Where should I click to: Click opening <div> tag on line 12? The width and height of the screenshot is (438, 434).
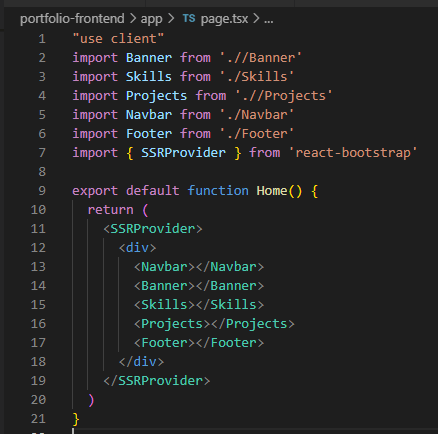click(137, 248)
